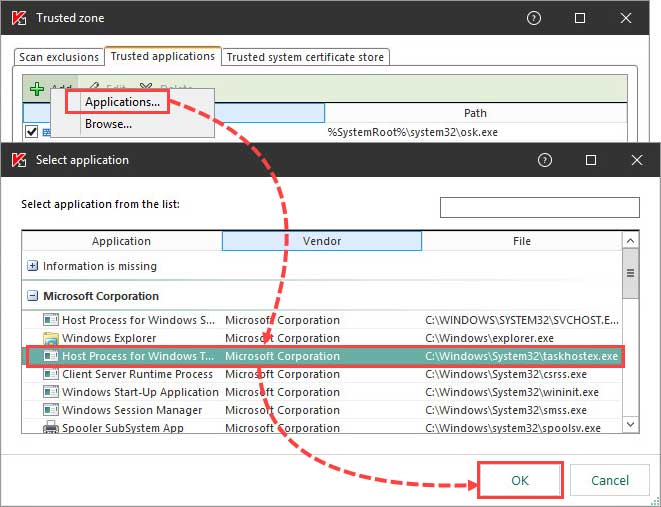The width and height of the screenshot is (661, 507).
Task: Sort by the Application column header
Action: pyautogui.click(x=121, y=241)
